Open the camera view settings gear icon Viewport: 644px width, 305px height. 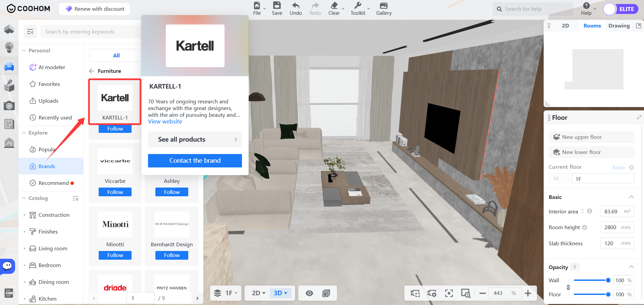pos(432,293)
